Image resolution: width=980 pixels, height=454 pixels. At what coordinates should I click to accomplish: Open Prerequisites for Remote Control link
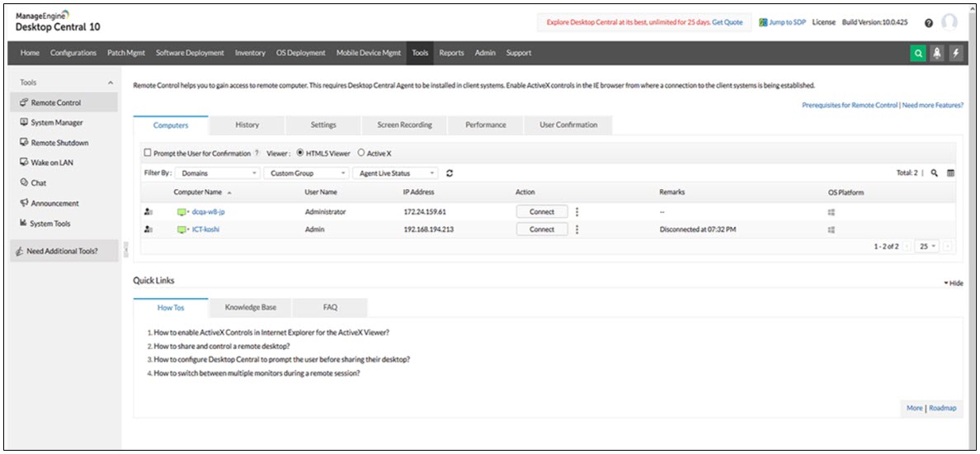coord(850,106)
